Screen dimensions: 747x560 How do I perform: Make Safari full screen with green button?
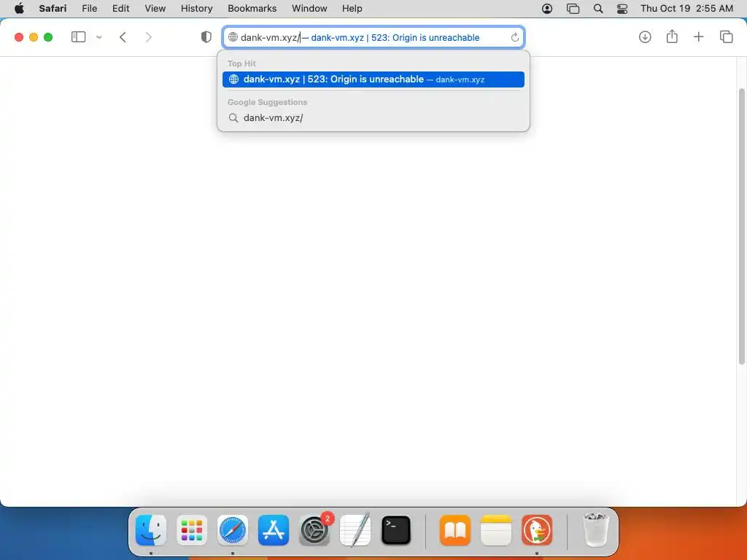tap(48, 37)
